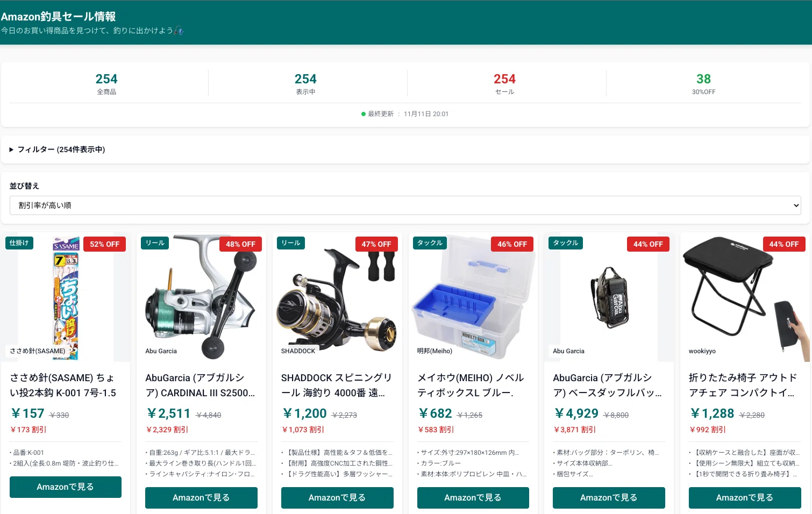The image size is (812, 514).
Task: Click the ￥992 割引 text
Action: pyautogui.click(x=707, y=430)
